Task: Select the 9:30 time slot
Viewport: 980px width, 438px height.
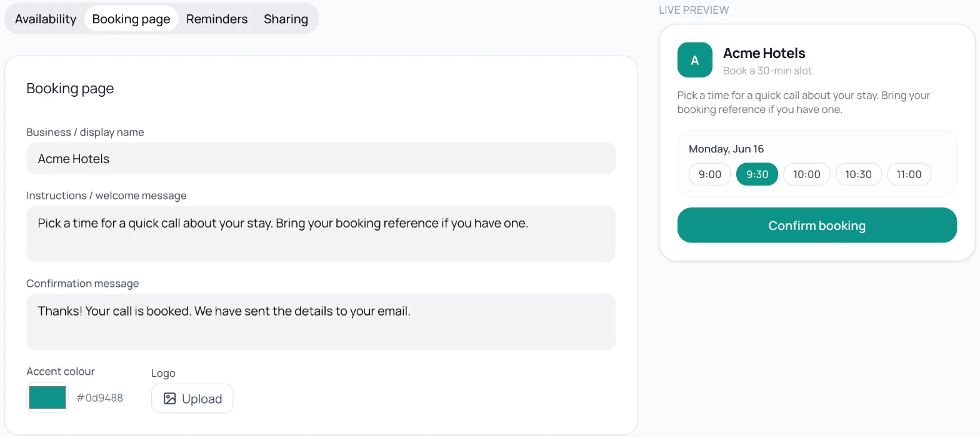Action: tap(757, 174)
